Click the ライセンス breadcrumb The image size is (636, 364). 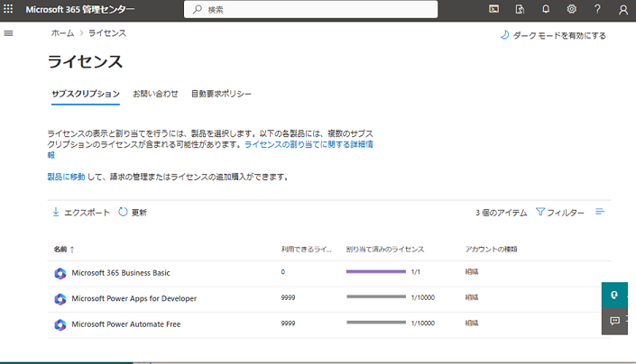point(107,33)
